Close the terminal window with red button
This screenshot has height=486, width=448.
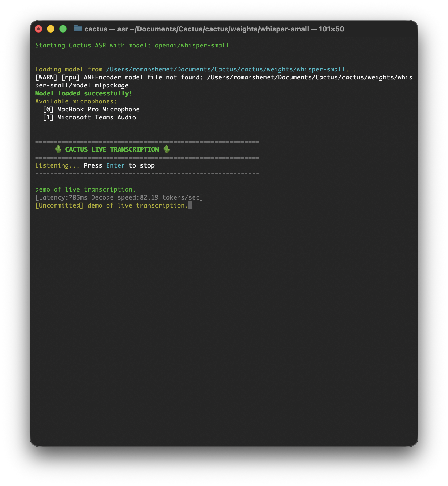39,29
